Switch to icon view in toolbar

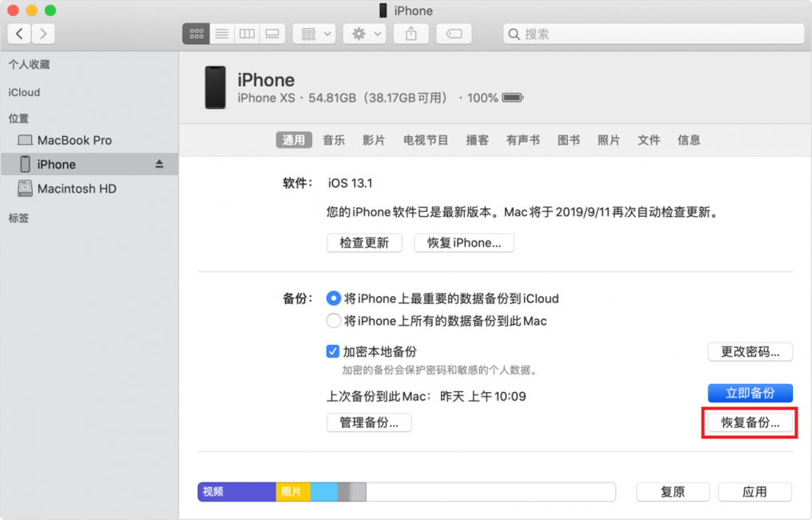[196, 34]
